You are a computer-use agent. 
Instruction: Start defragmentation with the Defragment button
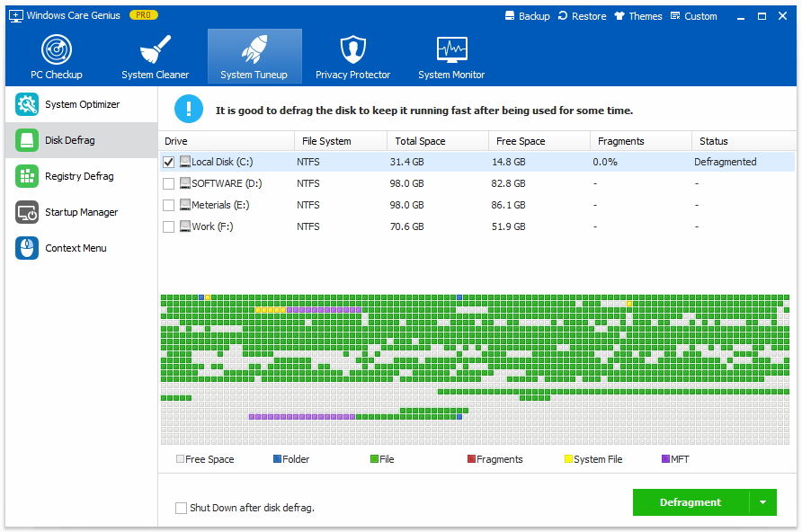[691, 502]
